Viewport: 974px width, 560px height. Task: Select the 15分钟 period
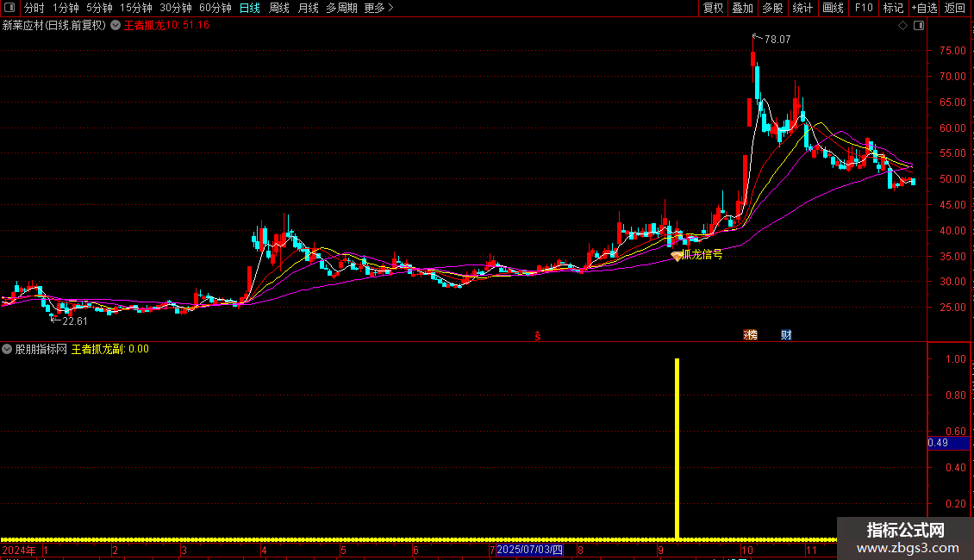pos(136,8)
